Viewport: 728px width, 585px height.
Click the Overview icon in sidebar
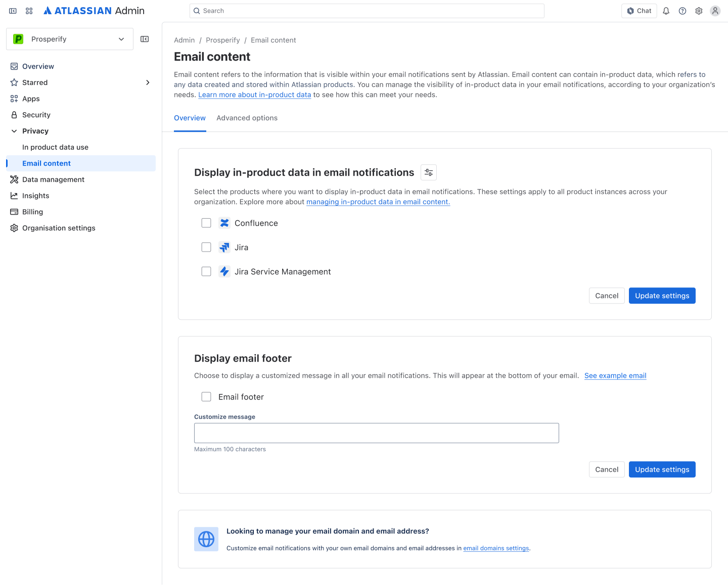(x=14, y=66)
